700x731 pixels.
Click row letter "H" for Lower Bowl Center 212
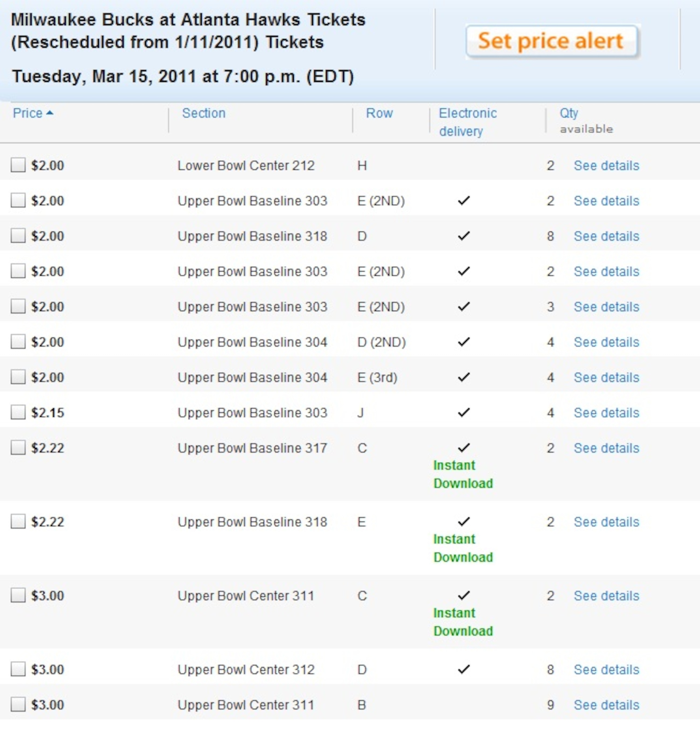point(362,166)
